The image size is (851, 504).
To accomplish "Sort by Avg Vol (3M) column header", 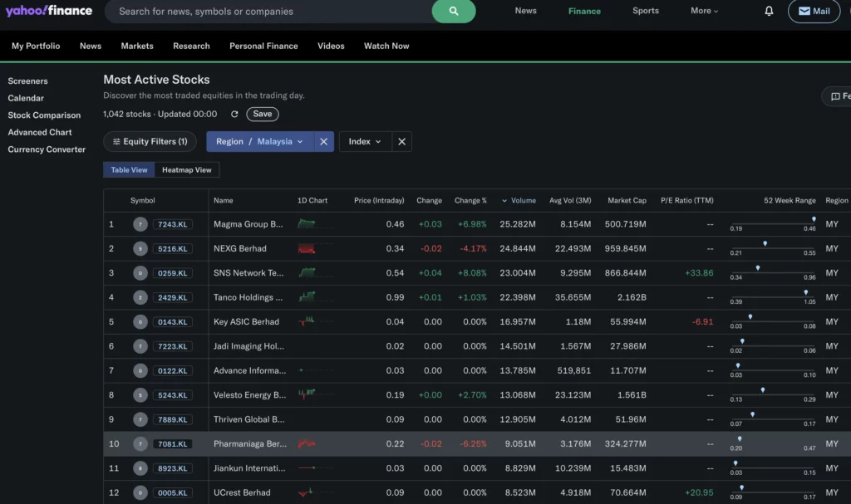I will [570, 201].
